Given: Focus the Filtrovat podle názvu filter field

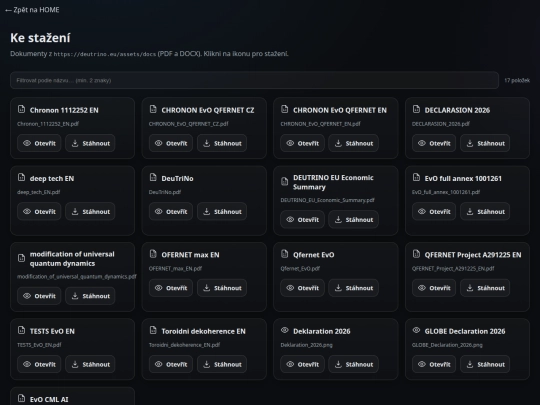Looking at the screenshot, I should [254, 80].
